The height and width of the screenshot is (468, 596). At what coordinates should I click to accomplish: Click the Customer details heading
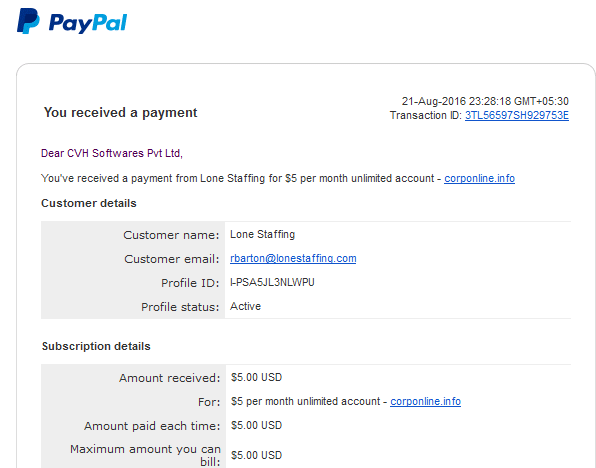pyautogui.click(x=89, y=203)
